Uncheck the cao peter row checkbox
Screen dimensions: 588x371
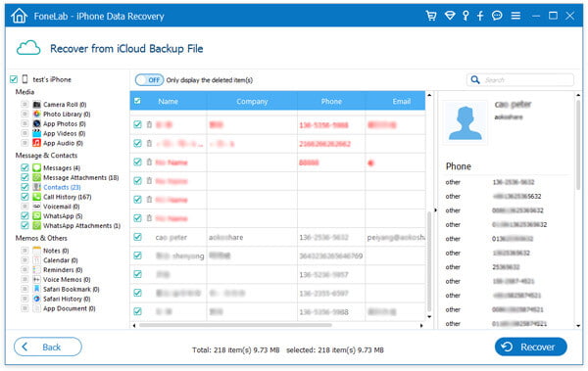click(x=137, y=237)
